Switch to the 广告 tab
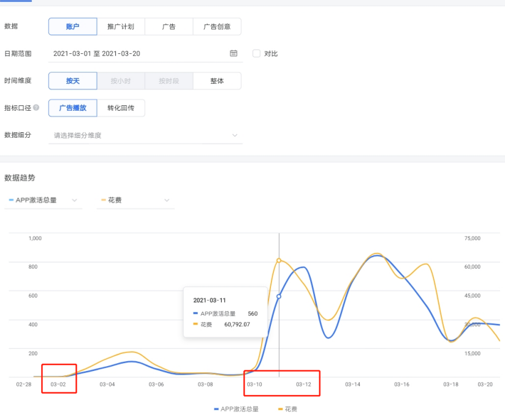Viewport: 505px width, 420px height. [x=169, y=26]
